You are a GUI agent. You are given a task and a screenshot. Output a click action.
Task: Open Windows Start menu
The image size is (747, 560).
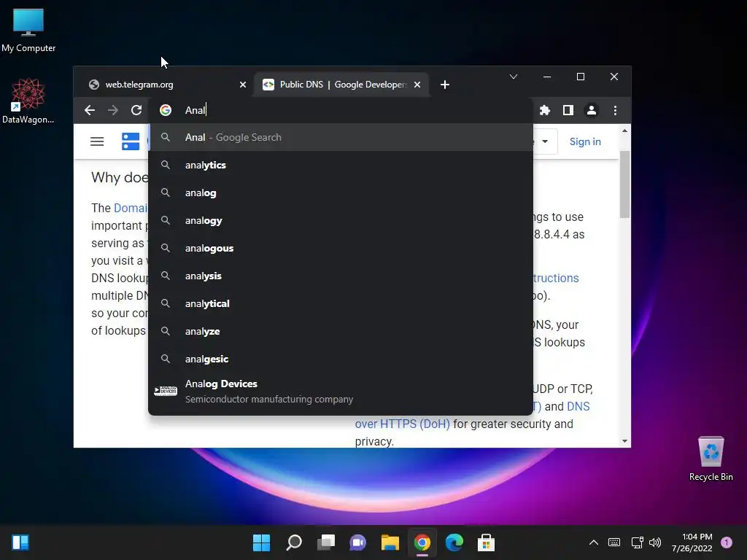[261, 542]
